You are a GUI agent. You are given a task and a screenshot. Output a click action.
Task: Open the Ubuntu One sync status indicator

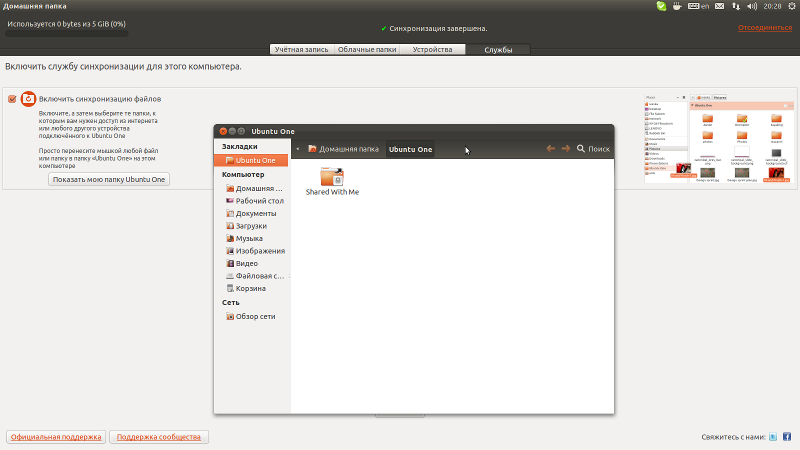point(661,6)
